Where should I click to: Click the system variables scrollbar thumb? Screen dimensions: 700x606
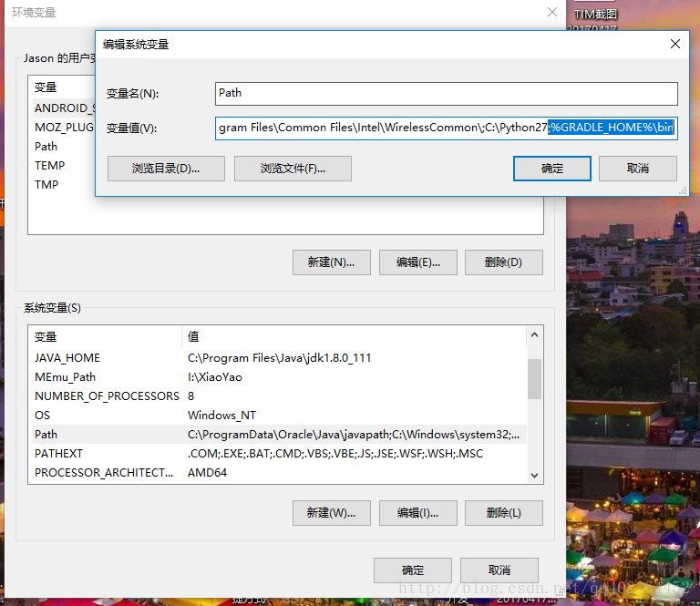click(x=534, y=379)
